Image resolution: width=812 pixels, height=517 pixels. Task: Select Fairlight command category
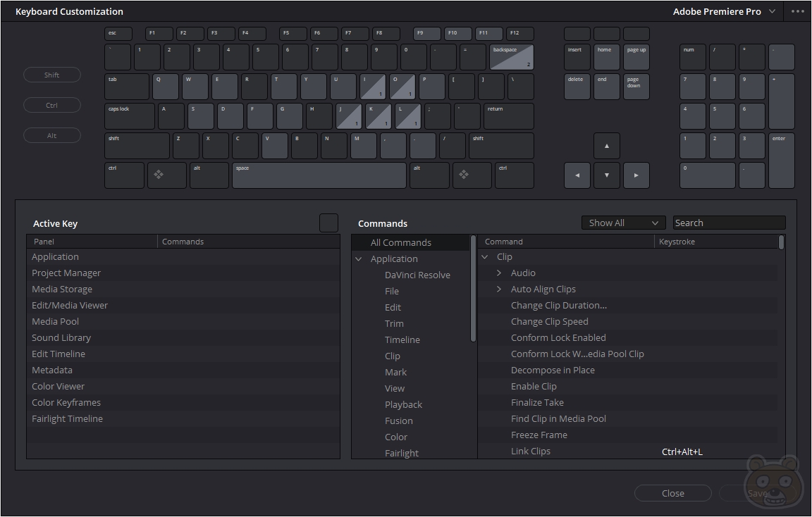coord(402,454)
